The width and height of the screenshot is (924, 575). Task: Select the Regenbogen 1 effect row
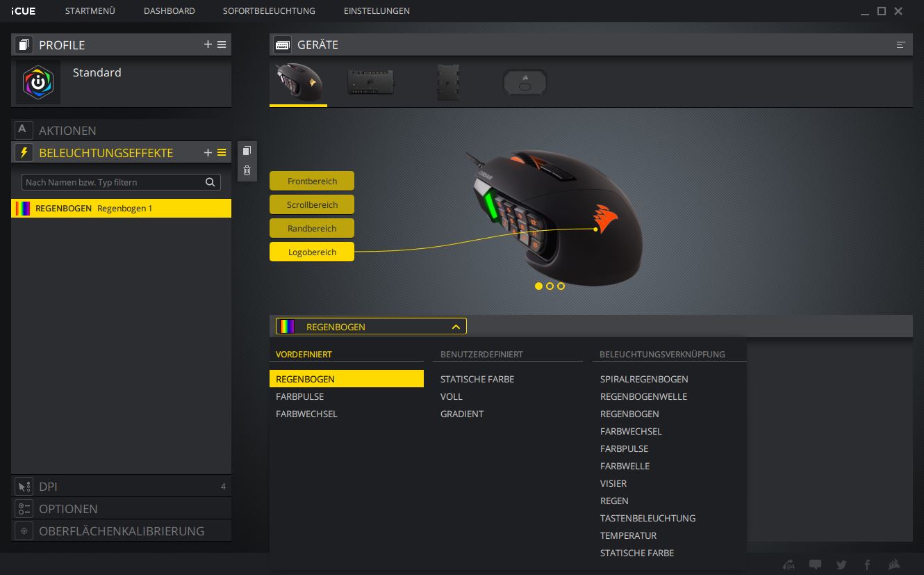[x=121, y=208]
